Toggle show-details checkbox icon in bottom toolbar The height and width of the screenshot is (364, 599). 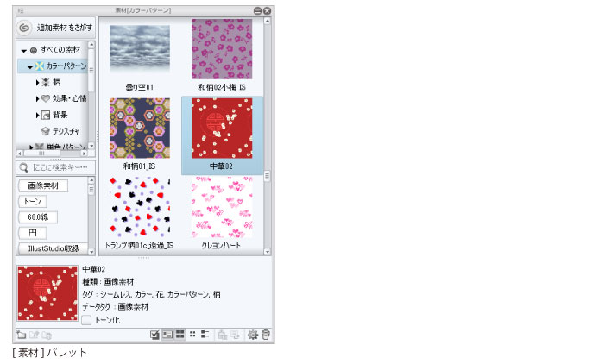(154, 335)
